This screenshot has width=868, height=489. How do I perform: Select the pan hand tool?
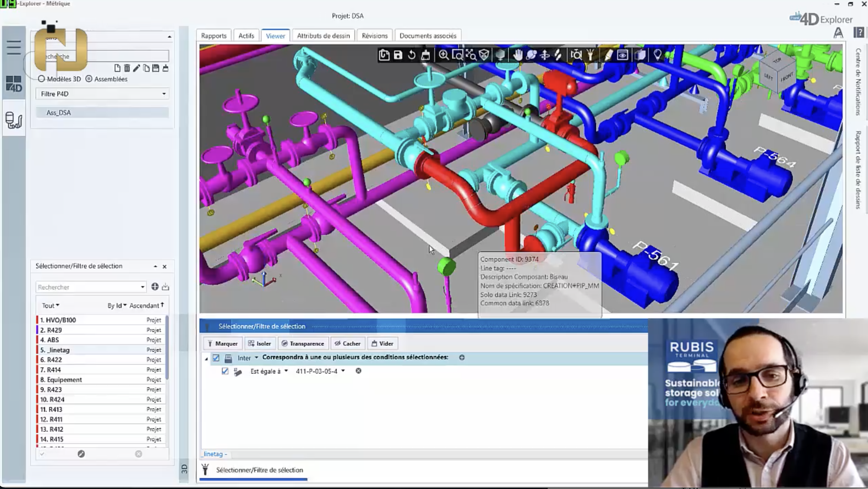(518, 55)
